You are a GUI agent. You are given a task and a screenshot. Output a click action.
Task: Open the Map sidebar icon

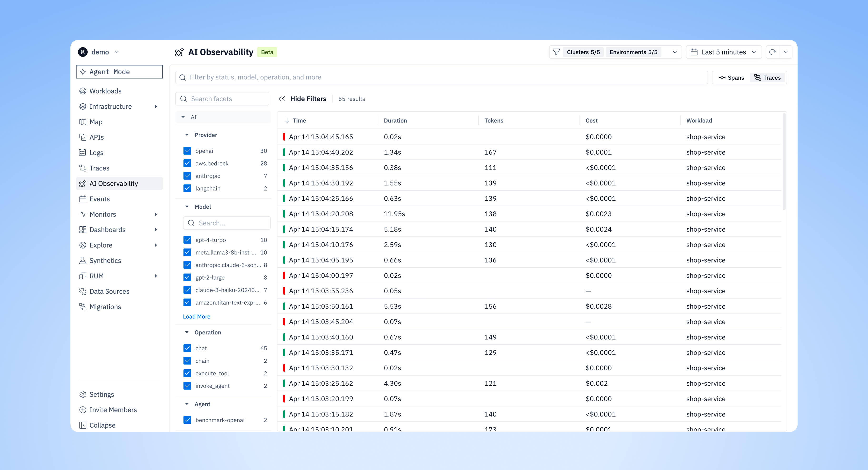(83, 122)
